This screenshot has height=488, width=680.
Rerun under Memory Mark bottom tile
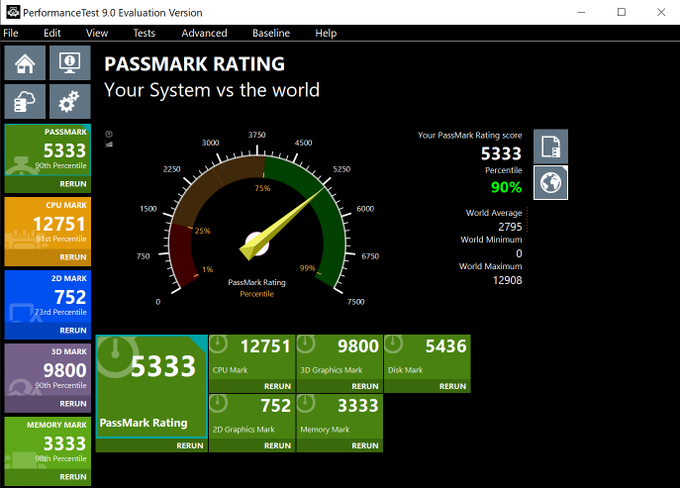click(x=365, y=446)
